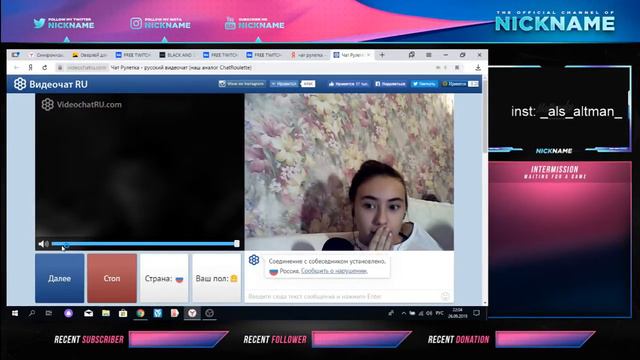The height and width of the screenshot is (360, 640).
Task: Go back with the browser back arrow
Action: [16, 67]
